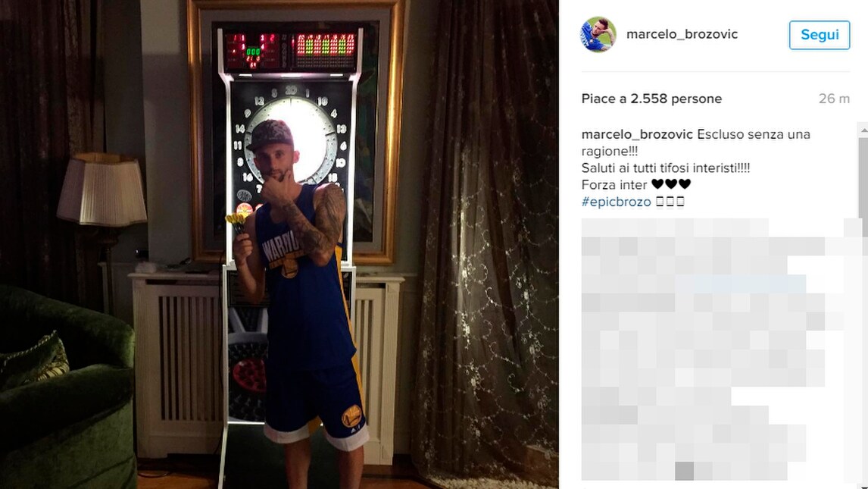Image resolution: width=868 pixels, height=489 pixels.
Task: Click the Warriors logo on the jersey
Action: 289,268
